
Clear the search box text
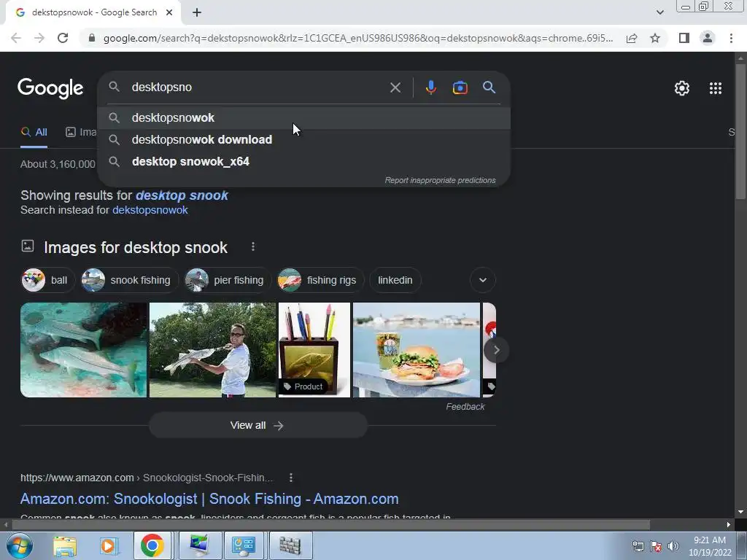click(x=395, y=87)
